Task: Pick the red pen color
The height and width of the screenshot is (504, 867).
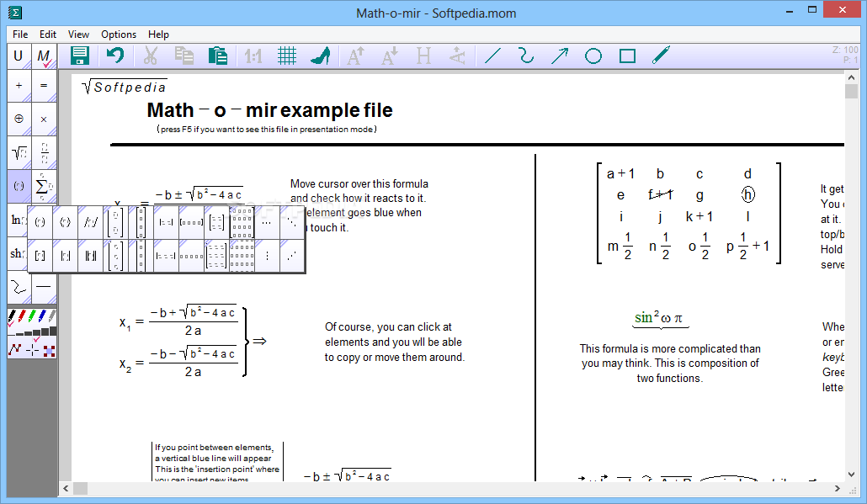Action: coord(22,316)
